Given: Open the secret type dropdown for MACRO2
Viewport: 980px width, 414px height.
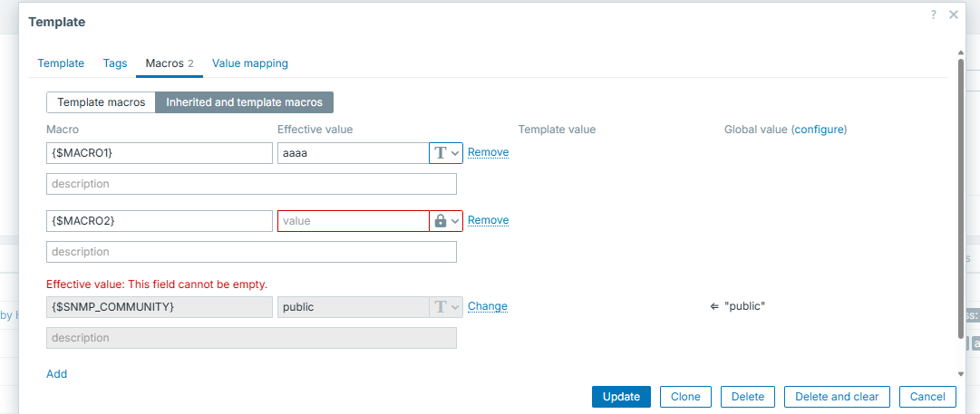Looking at the screenshot, I should (446, 221).
